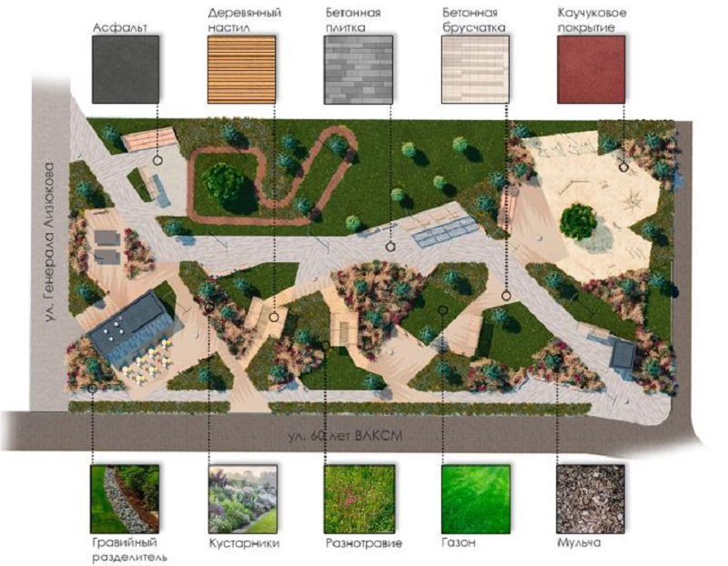Click the Мульча caption

tap(579, 542)
